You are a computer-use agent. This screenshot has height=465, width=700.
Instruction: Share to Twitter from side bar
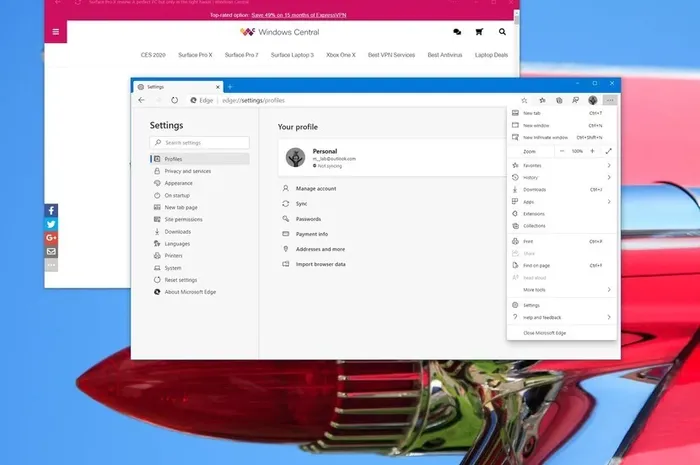pyautogui.click(x=51, y=224)
